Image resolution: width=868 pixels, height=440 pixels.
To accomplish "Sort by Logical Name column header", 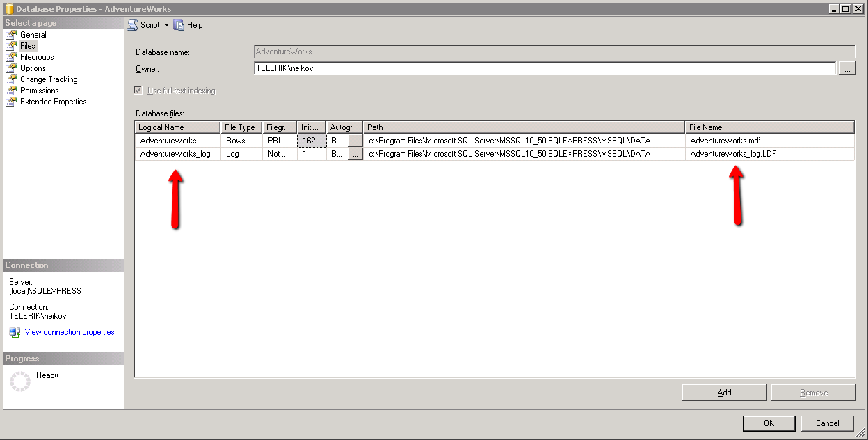I will [x=177, y=127].
